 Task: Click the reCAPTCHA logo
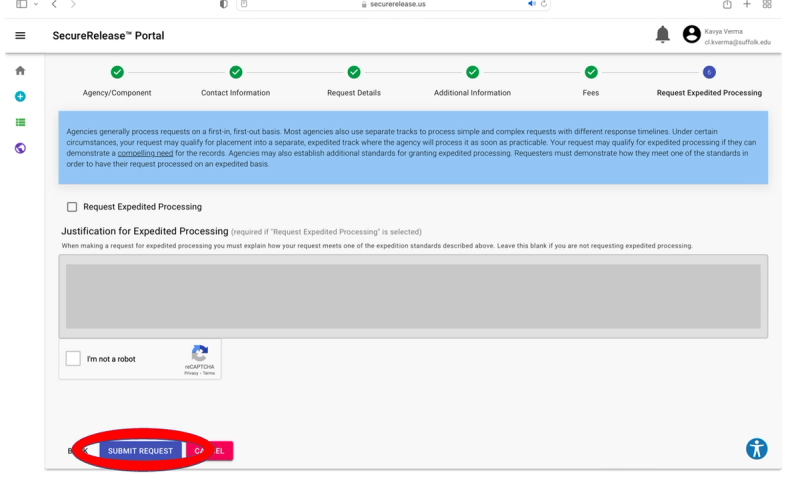tap(199, 353)
